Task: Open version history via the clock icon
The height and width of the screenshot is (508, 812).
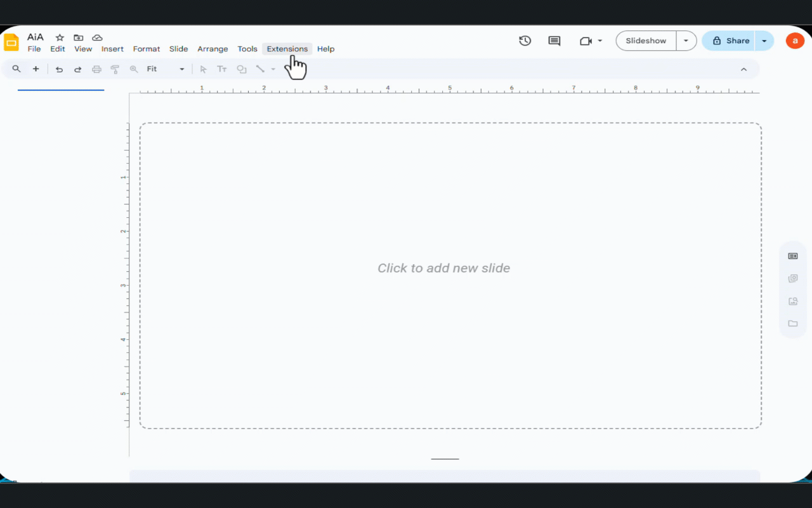Action: coord(525,40)
